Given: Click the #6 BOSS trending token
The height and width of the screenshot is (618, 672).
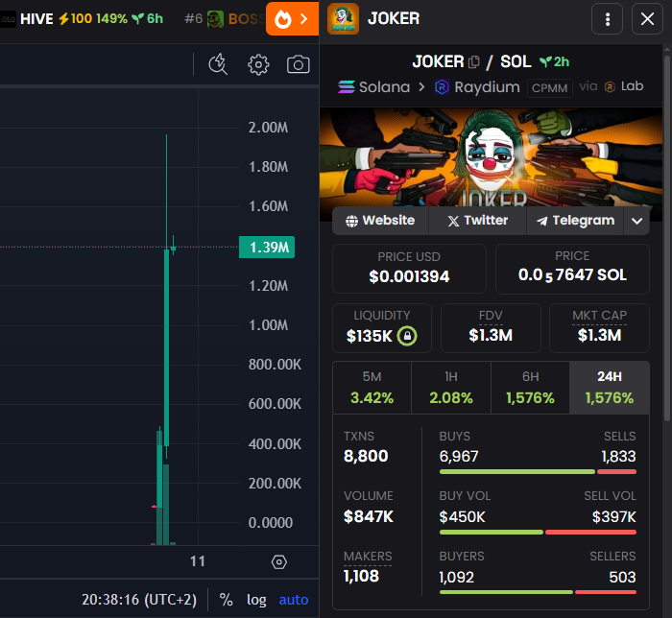Looking at the screenshot, I should [x=223, y=19].
